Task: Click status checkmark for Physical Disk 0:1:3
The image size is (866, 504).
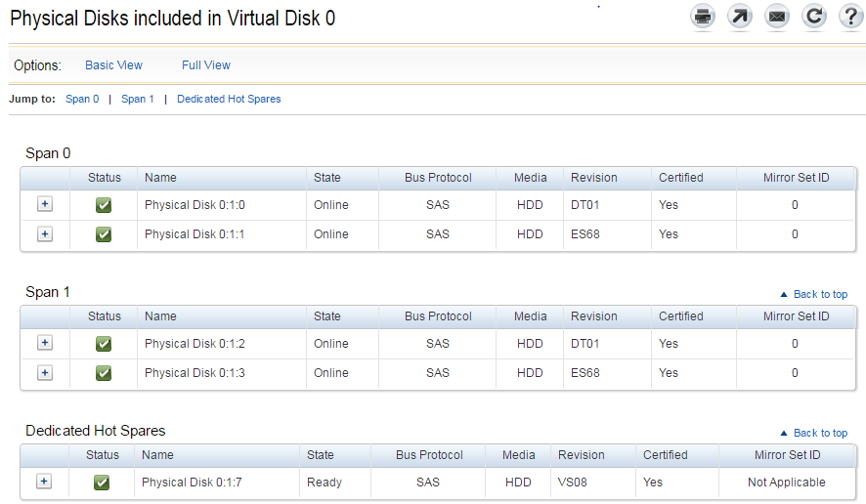Action: [x=104, y=373]
